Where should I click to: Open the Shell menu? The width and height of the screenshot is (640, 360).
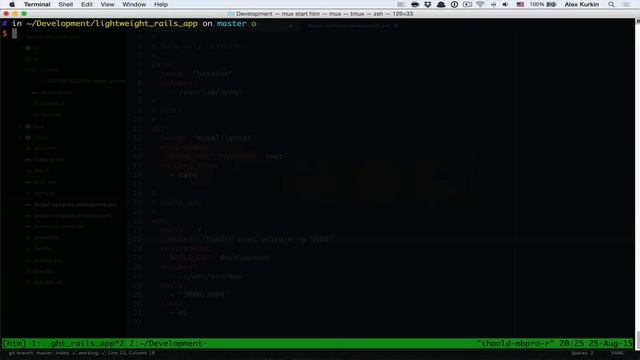coord(65,4)
